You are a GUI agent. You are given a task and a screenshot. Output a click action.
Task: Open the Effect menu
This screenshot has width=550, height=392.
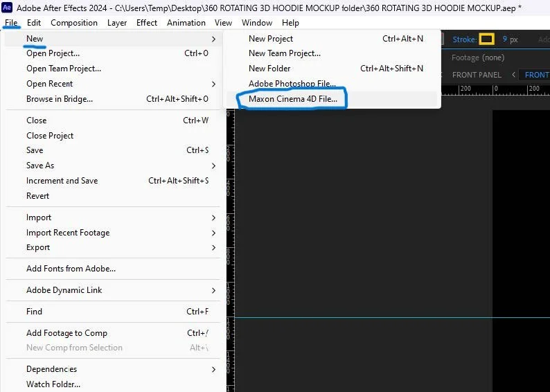pyautogui.click(x=147, y=23)
